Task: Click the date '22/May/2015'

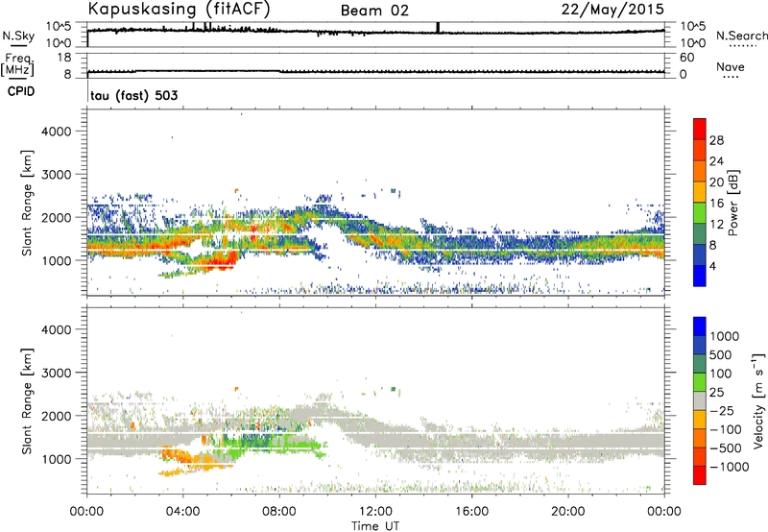Action: click(612, 9)
